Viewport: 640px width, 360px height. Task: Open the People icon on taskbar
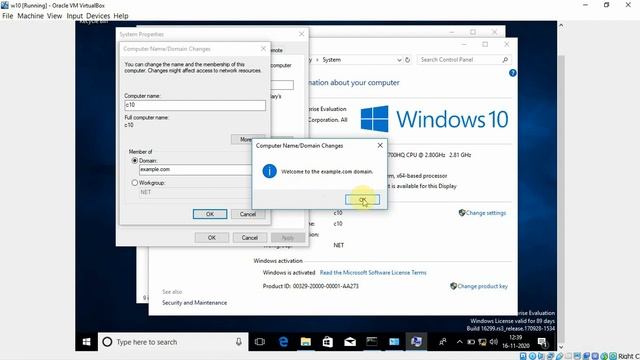pos(442,342)
